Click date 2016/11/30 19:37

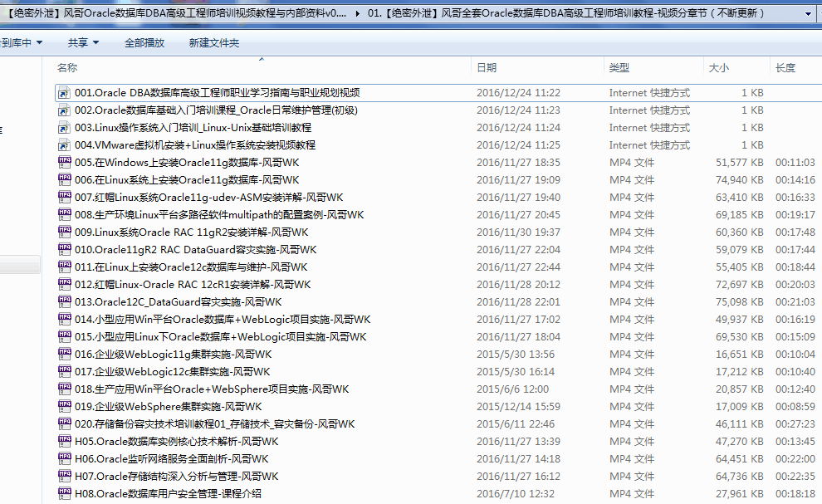click(518, 232)
